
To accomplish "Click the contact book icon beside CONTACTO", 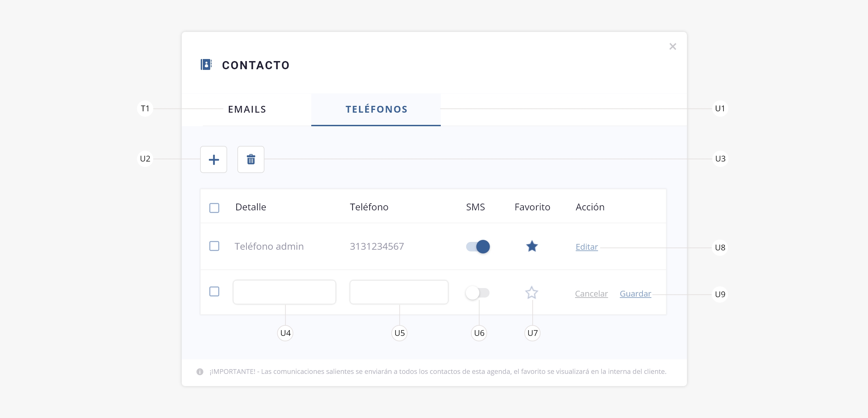I will pyautogui.click(x=206, y=64).
